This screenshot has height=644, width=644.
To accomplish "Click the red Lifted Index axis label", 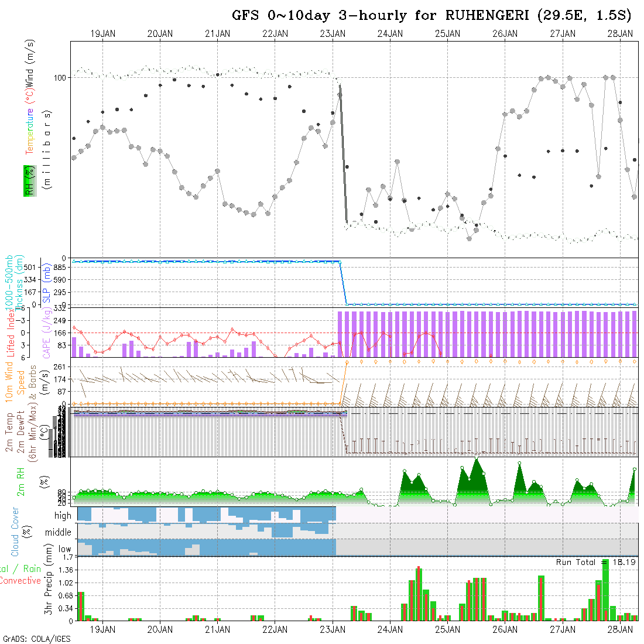I will [x=27, y=333].
